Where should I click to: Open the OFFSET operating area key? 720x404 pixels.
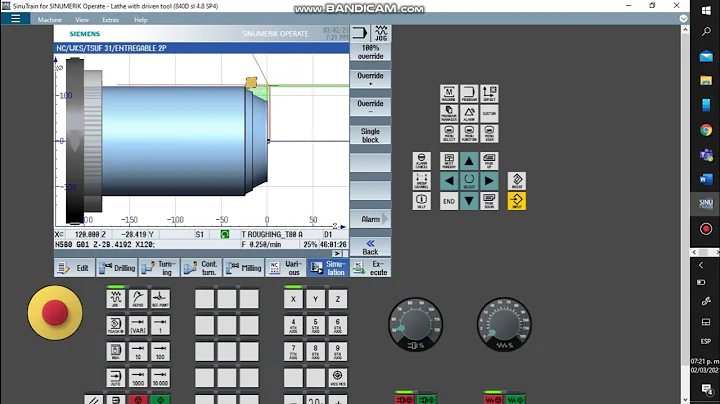point(489,94)
